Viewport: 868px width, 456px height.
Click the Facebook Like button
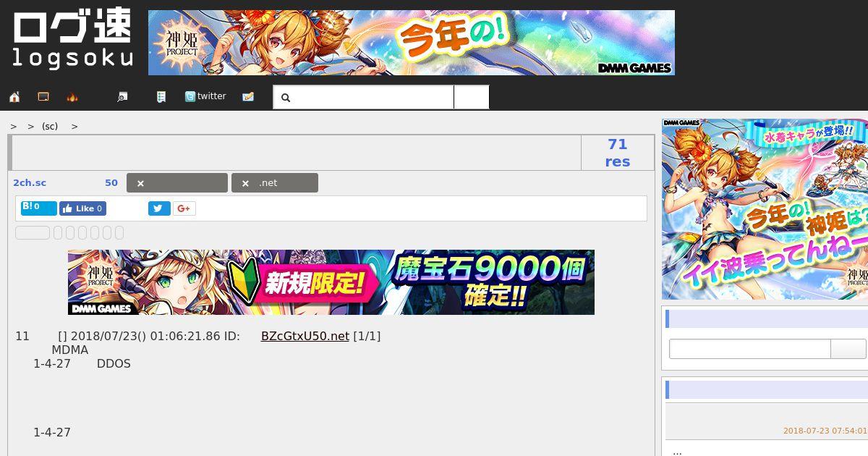83,208
